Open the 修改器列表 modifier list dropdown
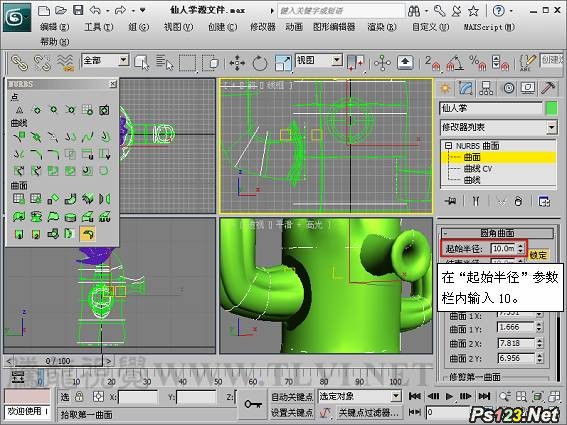This screenshot has width=567, height=425. (x=499, y=127)
